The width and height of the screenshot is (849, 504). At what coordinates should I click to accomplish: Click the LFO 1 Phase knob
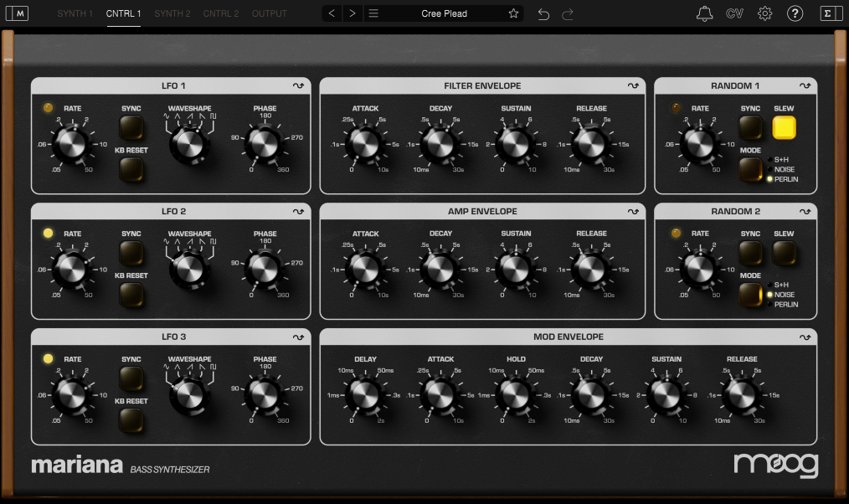[x=265, y=144]
